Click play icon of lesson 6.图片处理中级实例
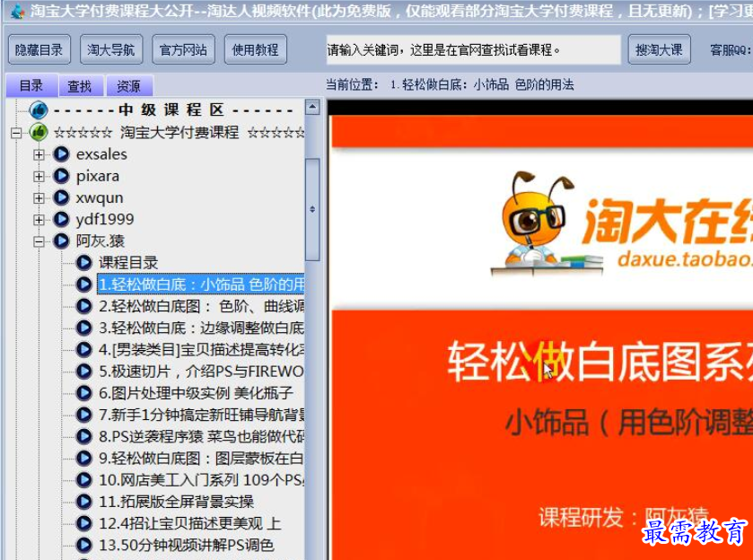 [83, 393]
